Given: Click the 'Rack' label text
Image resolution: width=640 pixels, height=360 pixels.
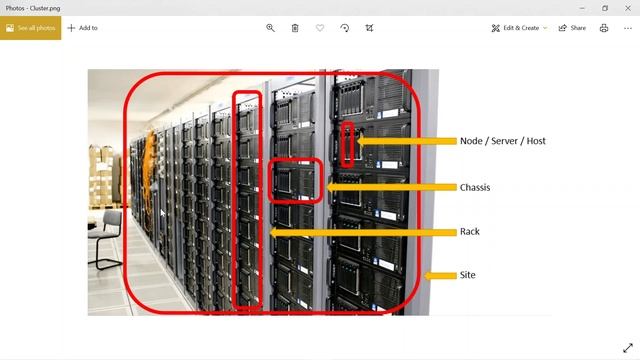Looking at the screenshot, I should (470, 231).
